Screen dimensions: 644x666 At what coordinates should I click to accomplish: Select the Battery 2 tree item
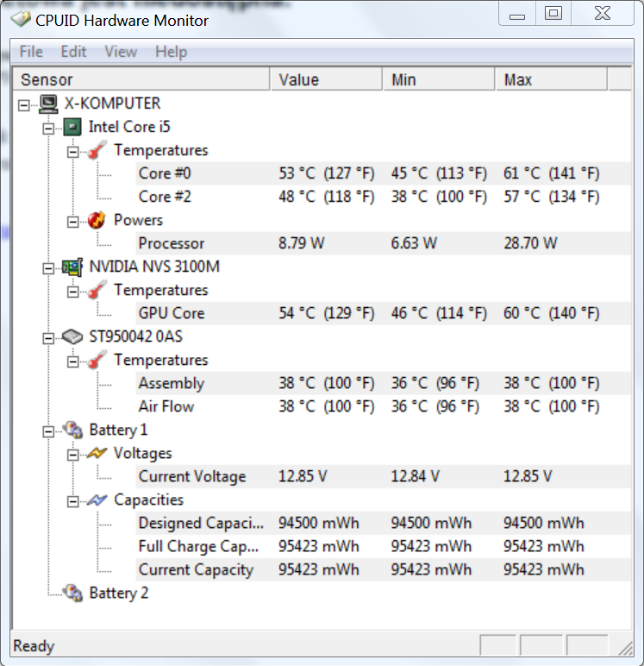pos(119,593)
